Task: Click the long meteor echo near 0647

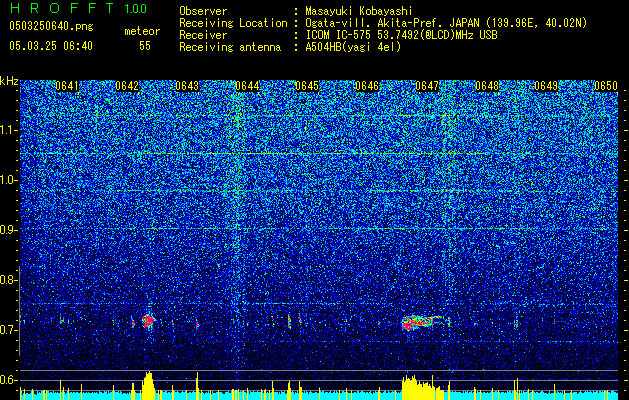Action: [x=423, y=322]
